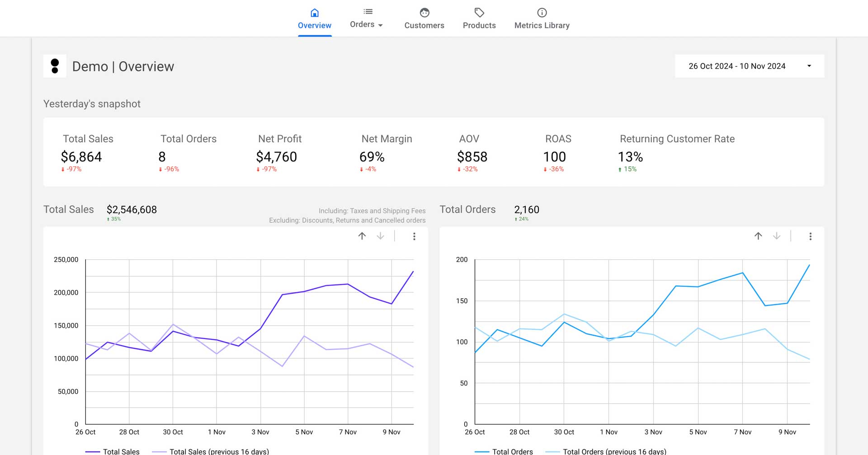This screenshot has width=868, height=455.
Task: Click the 24% growth under total orders
Action: [x=521, y=219]
